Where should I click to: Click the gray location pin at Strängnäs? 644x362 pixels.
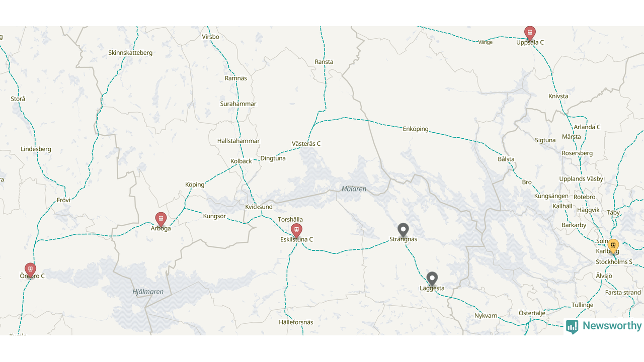(x=403, y=230)
